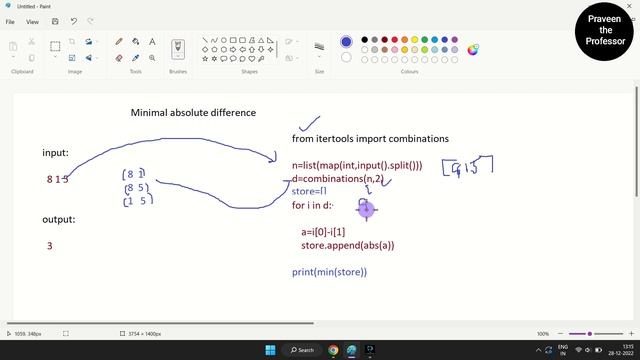Pick the Four-point star shape
Image resolution: width=640 pixels, height=360 pixels.
(x=270, y=49)
